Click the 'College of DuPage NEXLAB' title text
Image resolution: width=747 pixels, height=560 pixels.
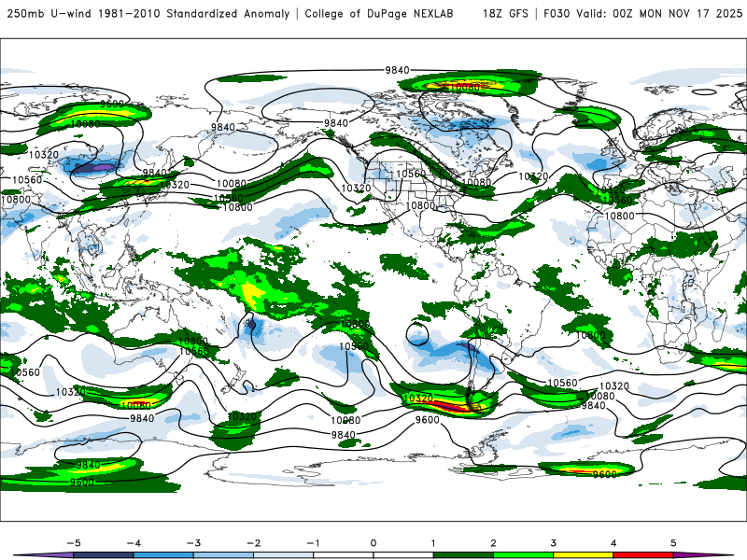(x=379, y=13)
